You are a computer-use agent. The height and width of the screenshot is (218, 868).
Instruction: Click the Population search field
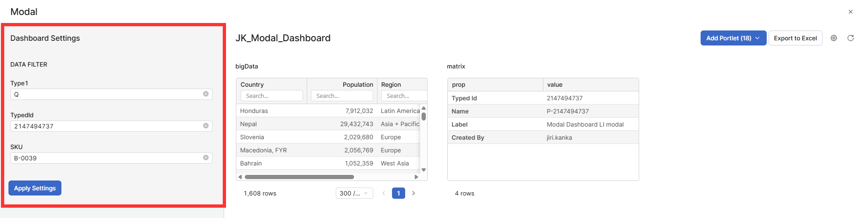point(342,96)
